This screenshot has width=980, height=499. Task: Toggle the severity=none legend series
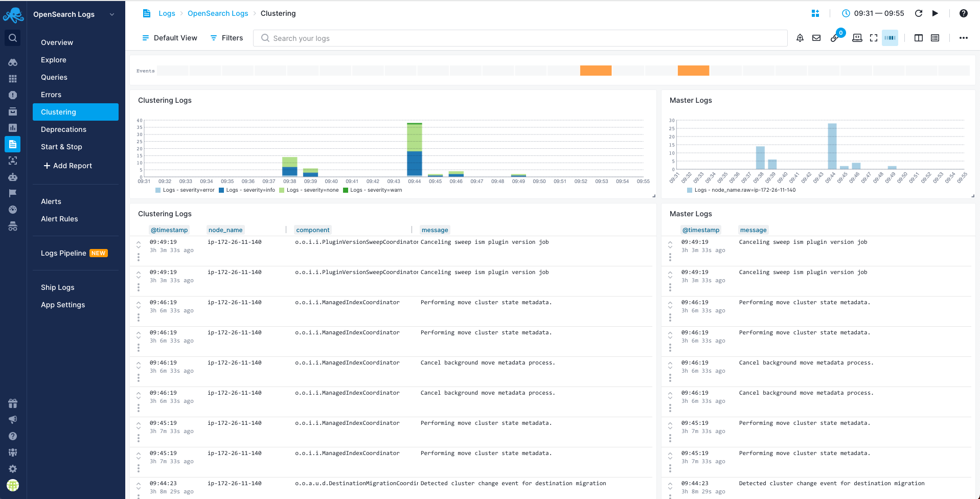click(x=309, y=190)
